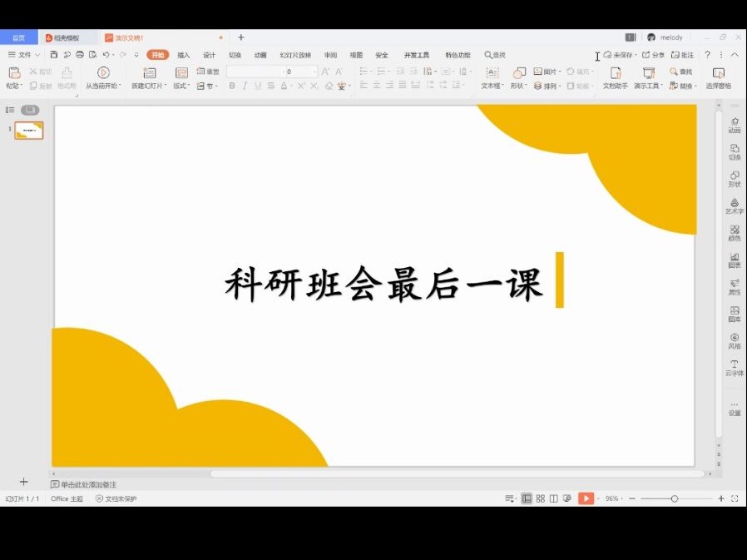This screenshot has height=560, width=747.
Task: Click the 分享 share button
Action: point(654,55)
